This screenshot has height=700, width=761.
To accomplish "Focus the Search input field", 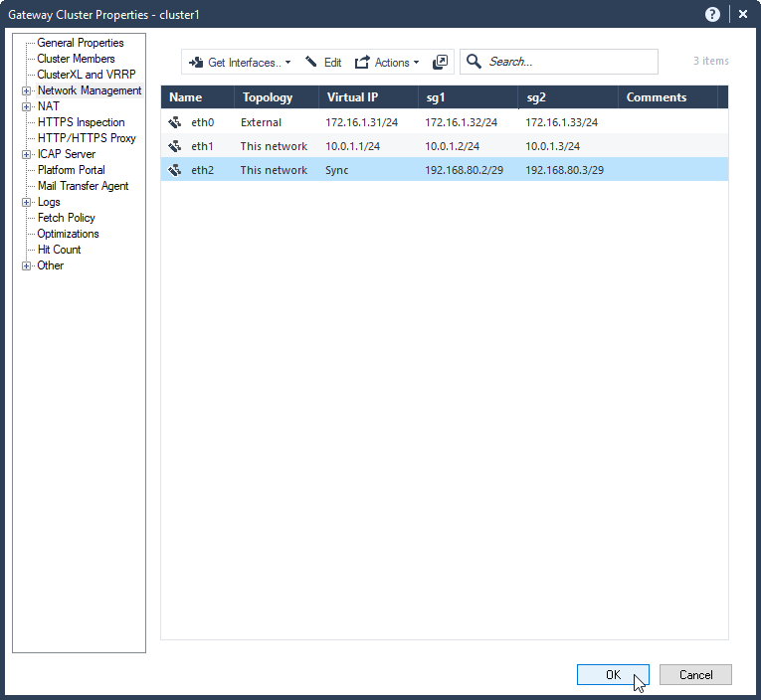I will [x=558, y=62].
